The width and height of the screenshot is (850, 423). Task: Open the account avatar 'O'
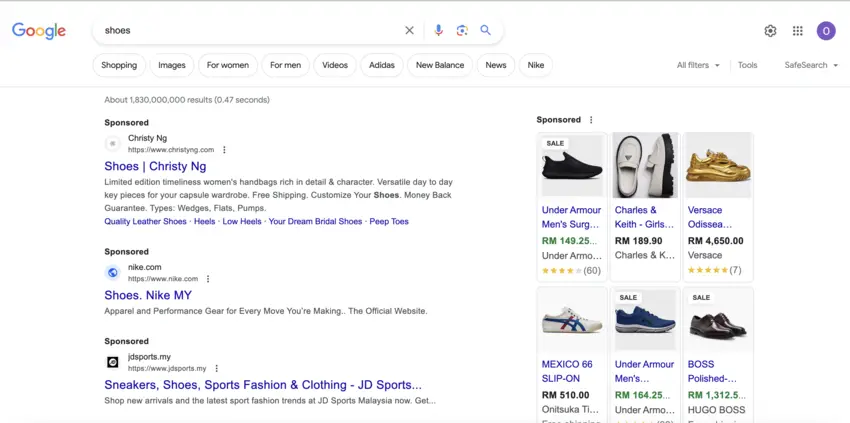[826, 31]
